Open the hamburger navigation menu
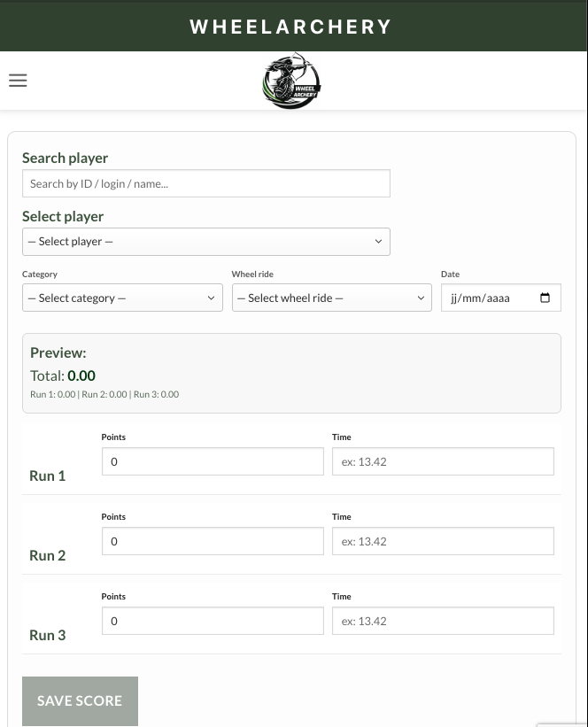The height and width of the screenshot is (727, 588). (18, 80)
